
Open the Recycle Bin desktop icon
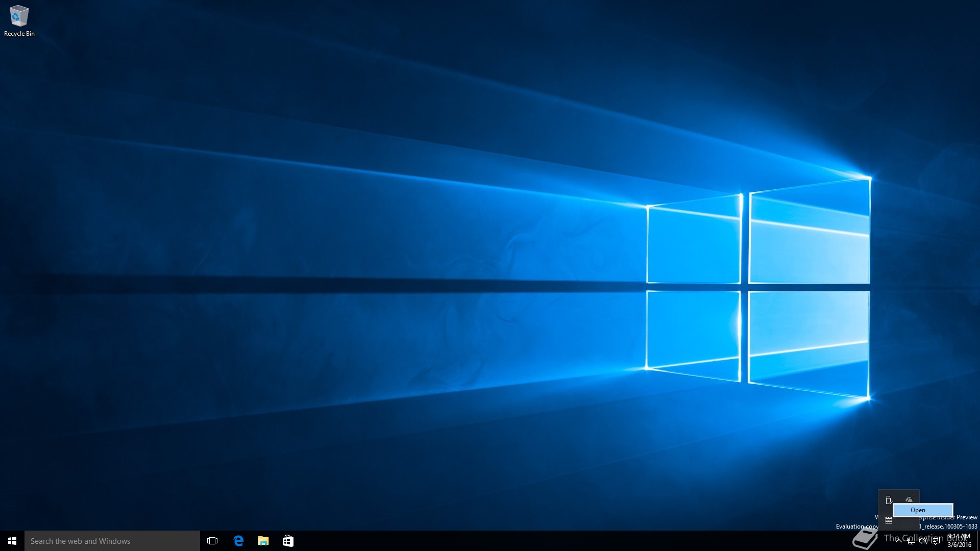click(19, 21)
